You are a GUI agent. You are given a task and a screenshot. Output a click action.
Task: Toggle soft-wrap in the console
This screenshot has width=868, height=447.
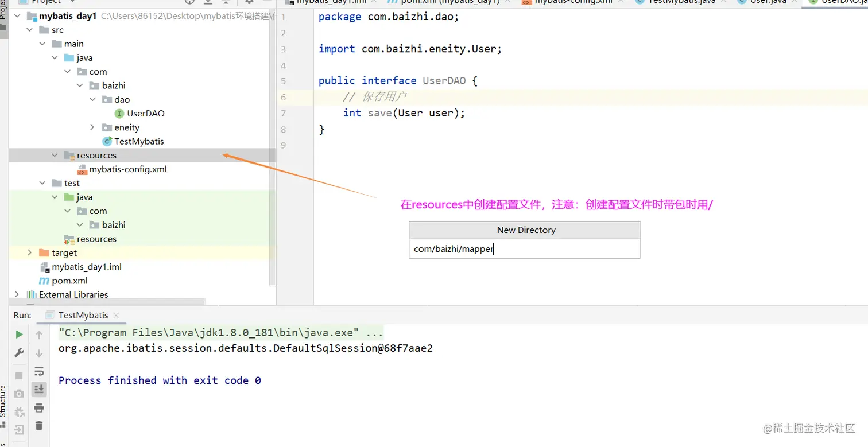(39, 371)
